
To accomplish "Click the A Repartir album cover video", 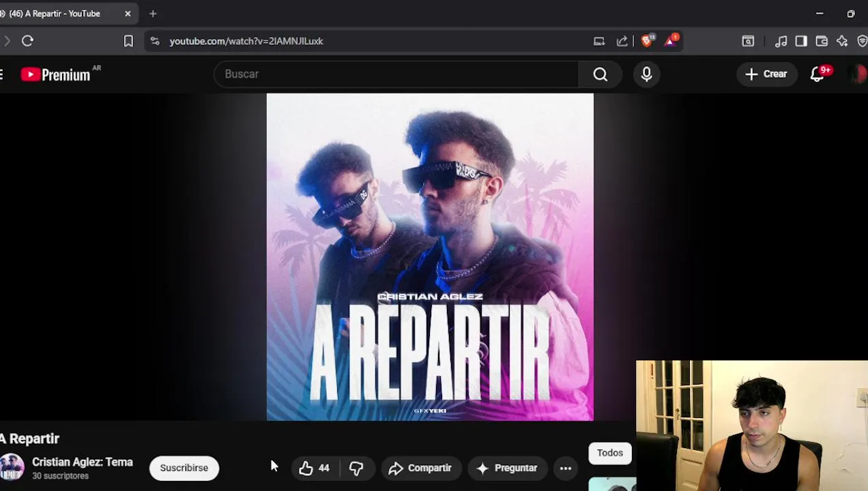I will pyautogui.click(x=430, y=257).
